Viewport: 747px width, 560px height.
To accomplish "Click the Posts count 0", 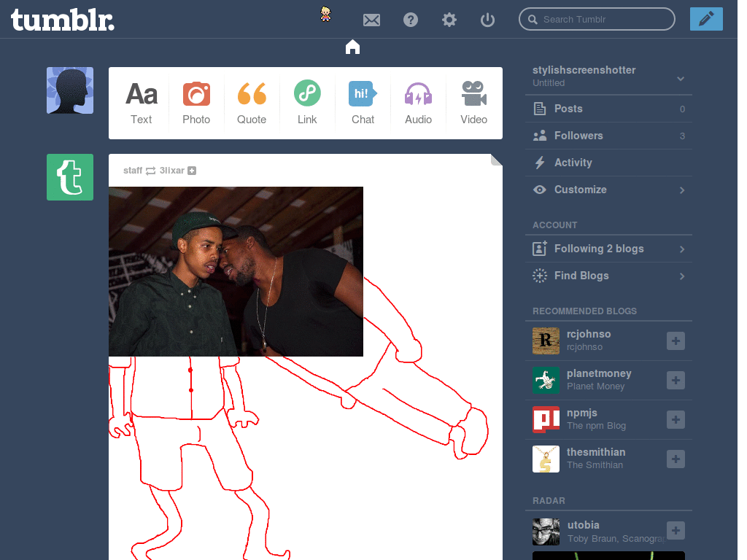I will (682, 109).
